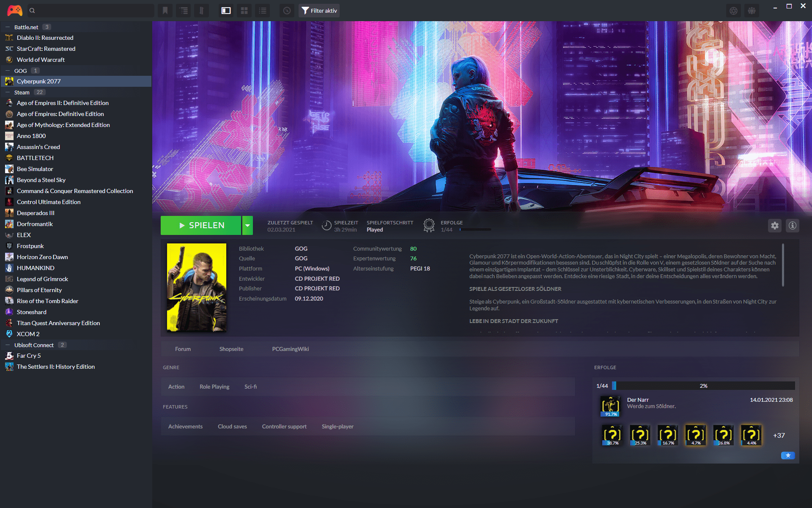Image resolution: width=812 pixels, height=508 pixels.
Task: Focus the library search field
Action: 91,11
